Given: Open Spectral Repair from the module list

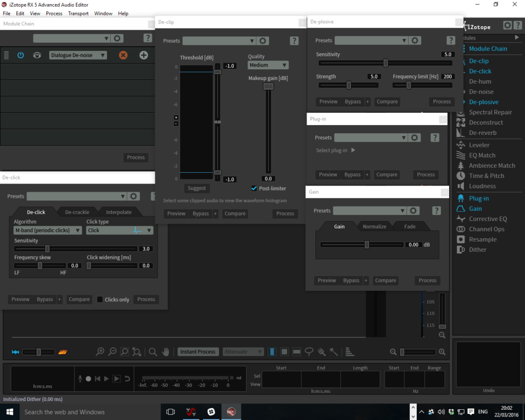Looking at the screenshot, I should 490,112.
